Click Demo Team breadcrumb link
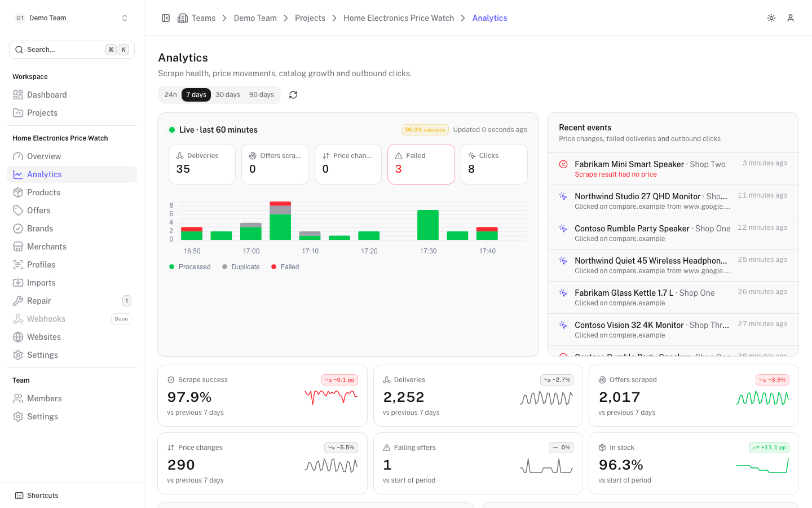The image size is (812, 508). [x=255, y=18]
